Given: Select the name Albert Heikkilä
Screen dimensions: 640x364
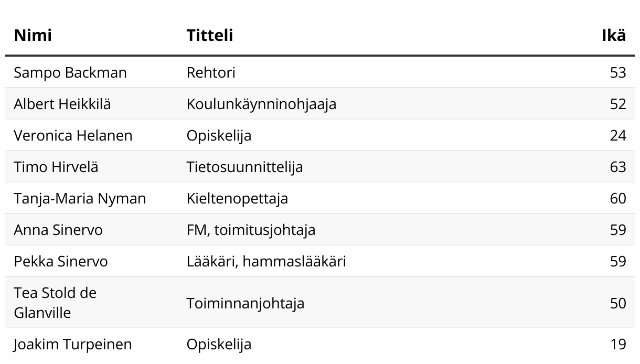Looking at the screenshot, I should pyautogui.click(x=62, y=104).
